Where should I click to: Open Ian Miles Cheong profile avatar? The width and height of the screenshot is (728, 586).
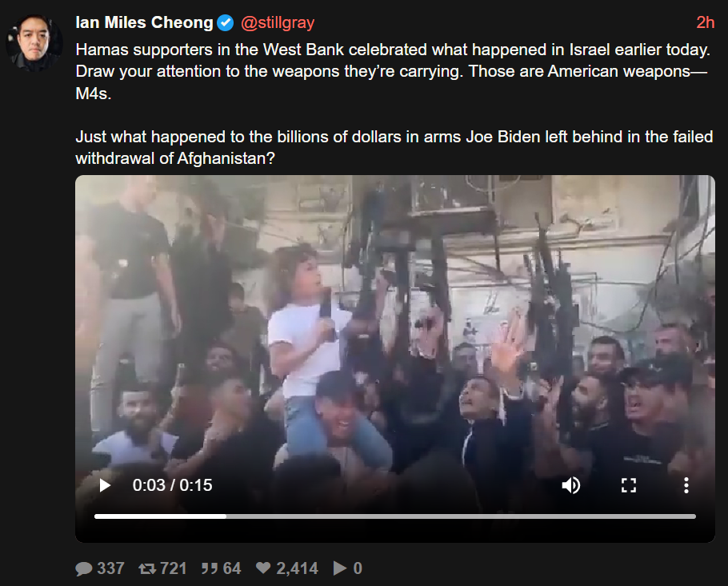(x=34, y=42)
